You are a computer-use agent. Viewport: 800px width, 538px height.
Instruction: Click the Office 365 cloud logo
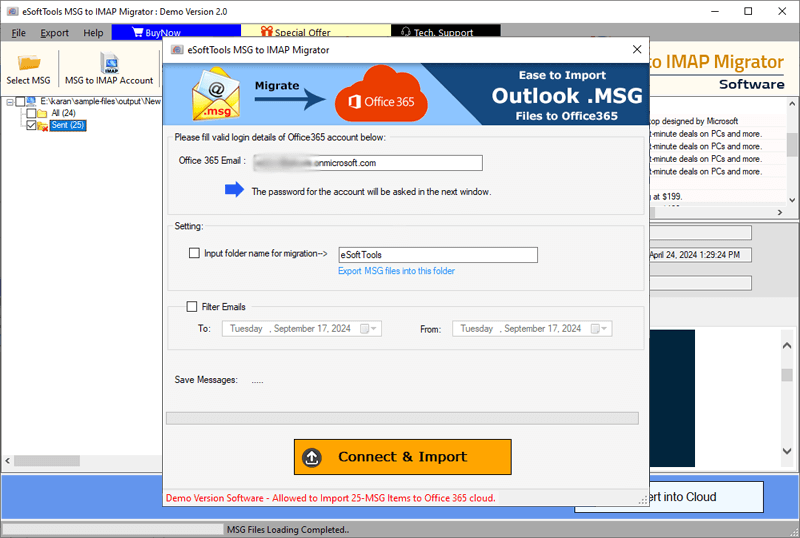pos(381,94)
